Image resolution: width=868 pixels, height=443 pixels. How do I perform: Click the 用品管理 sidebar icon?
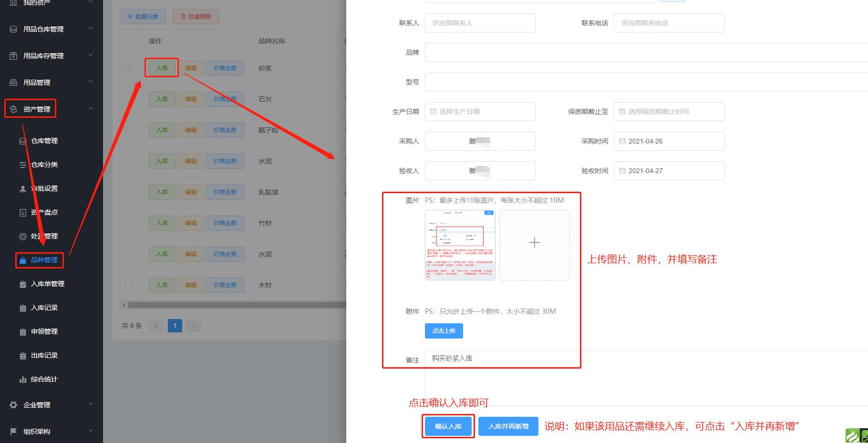tap(13, 82)
